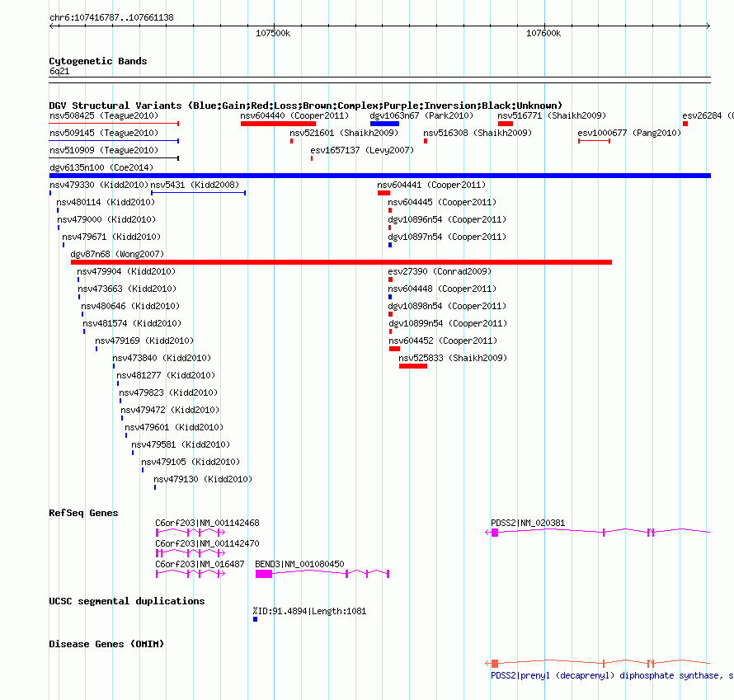This screenshot has height=700, width=734.
Task: Select the blue nsv5431 (Kidd2008) span line
Action: 198,193
